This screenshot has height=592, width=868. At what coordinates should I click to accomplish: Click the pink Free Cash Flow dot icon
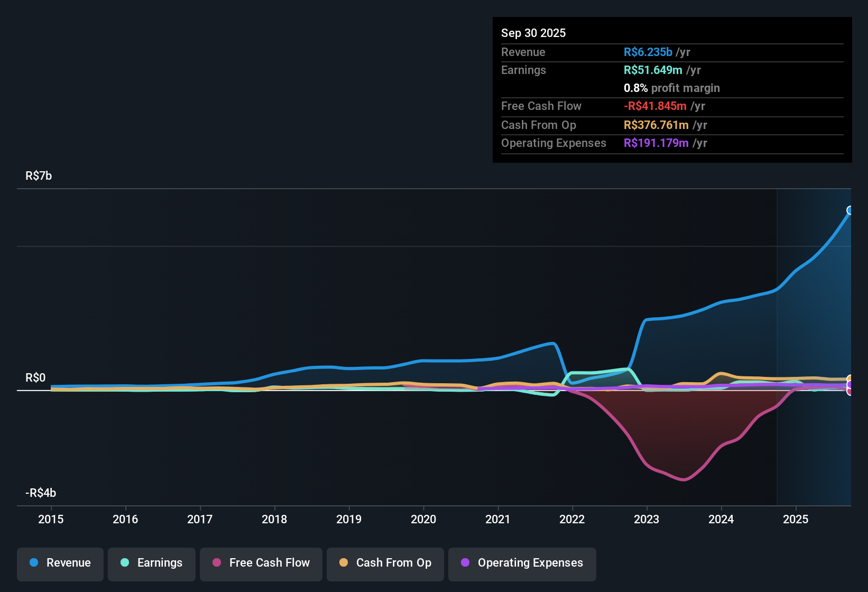[217, 563]
